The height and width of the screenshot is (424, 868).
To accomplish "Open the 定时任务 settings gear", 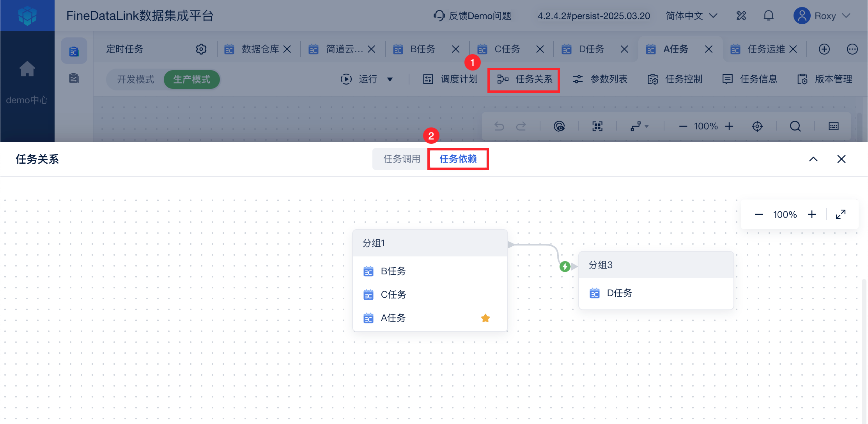I will tap(201, 49).
